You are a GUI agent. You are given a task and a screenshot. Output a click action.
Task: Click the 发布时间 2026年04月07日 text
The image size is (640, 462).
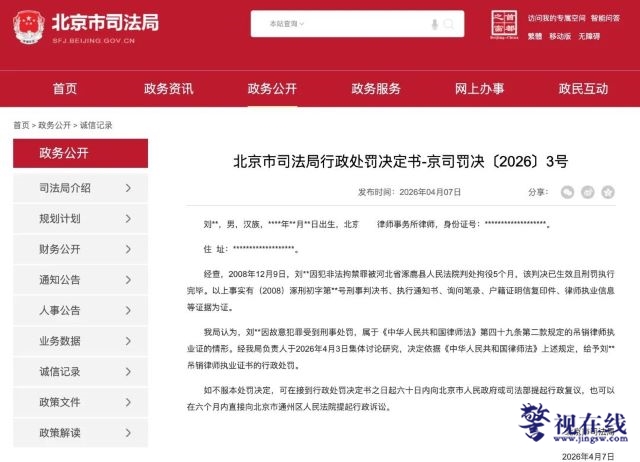coord(409,192)
